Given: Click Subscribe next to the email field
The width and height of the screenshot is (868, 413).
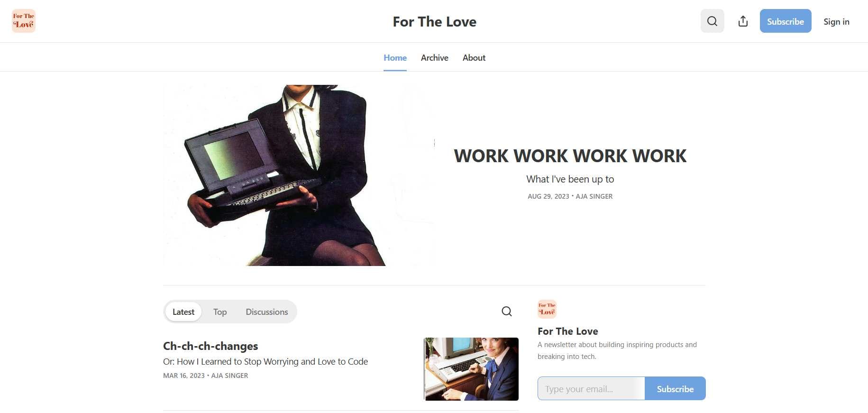Looking at the screenshot, I should [675, 388].
